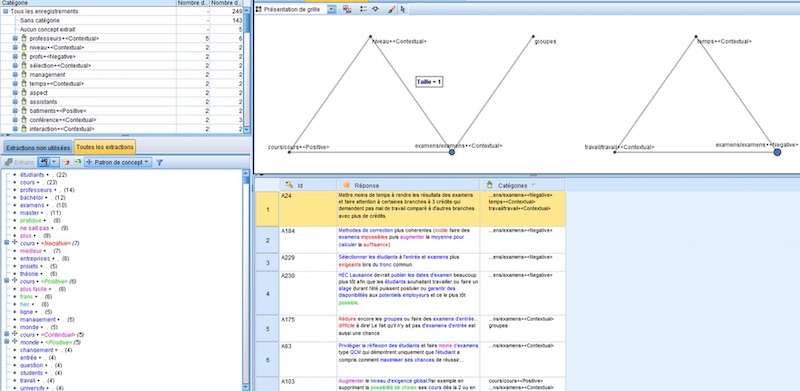Select entreprises concept in extraction list
The height and width of the screenshot is (391, 800).
34,258
